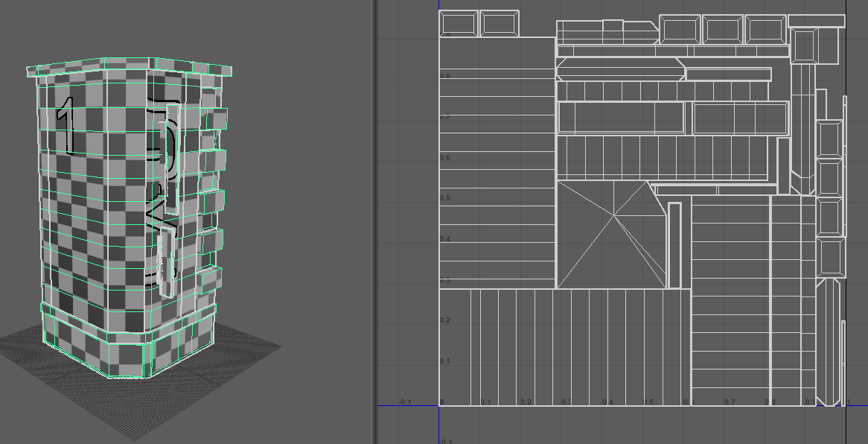Click the large horizontally striped UV shell at left
Image resolution: width=868 pixels, height=444 pixels.
click(x=497, y=162)
